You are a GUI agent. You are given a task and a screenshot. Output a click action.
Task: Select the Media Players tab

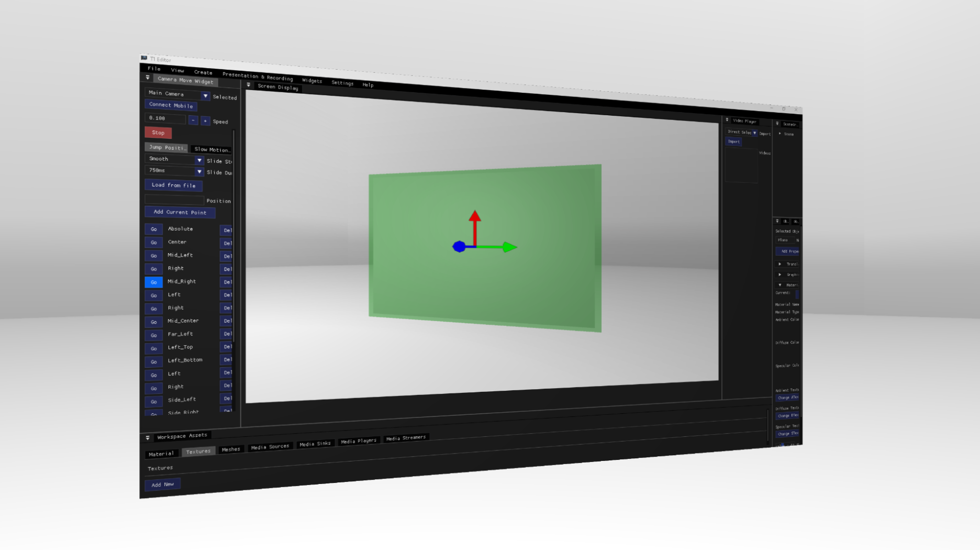coord(359,441)
